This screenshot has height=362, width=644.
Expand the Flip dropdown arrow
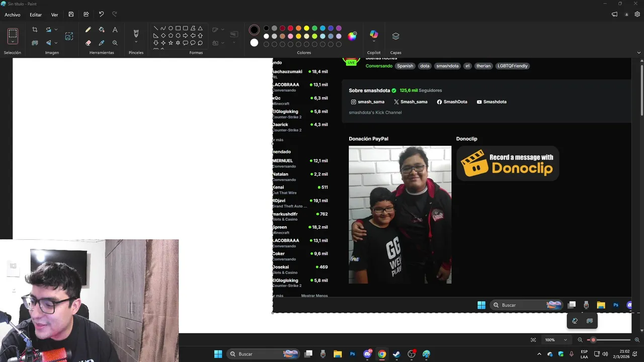coord(56,43)
